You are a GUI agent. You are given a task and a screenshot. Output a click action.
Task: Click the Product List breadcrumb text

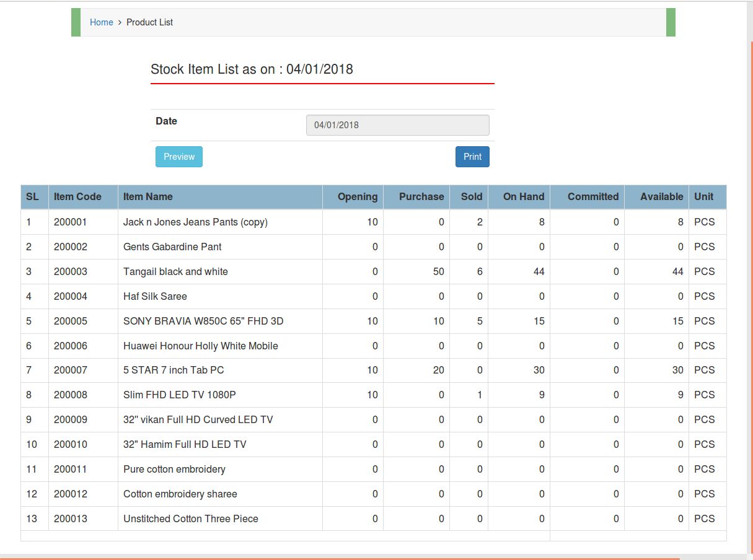149,22
